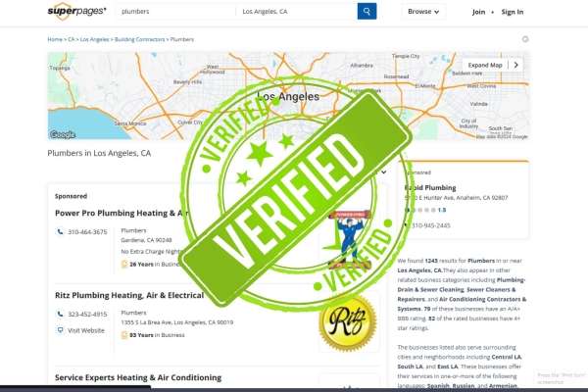Open Service Experts Heating & Air Conditioning listing
The image size is (588, 392).
[138, 377]
